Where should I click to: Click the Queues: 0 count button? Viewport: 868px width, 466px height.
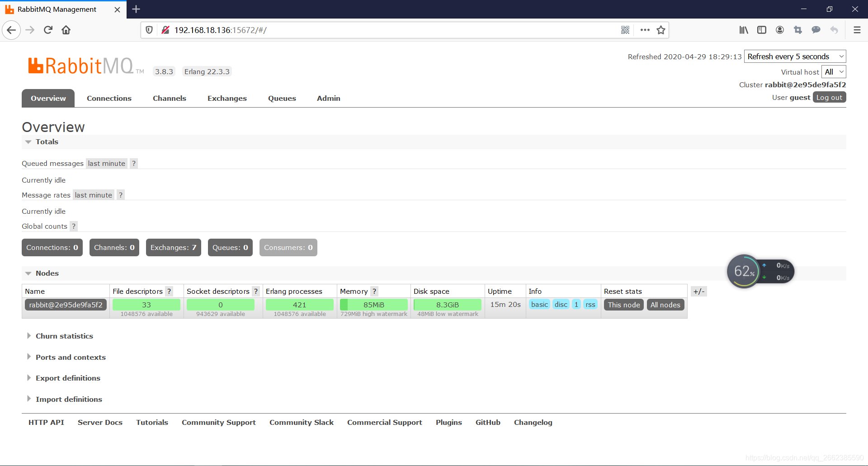pyautogui.click(x=230, y=248)
